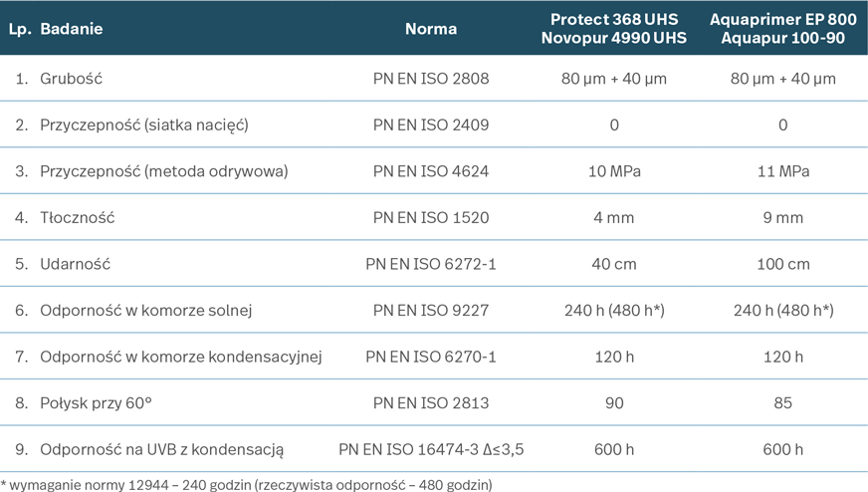
Task: Click the "10 MPa" value cell
Action: [614, 171]
